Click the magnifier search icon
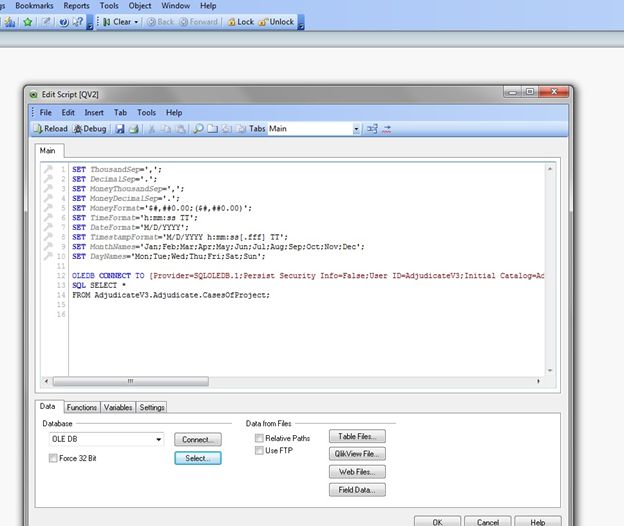The image size is (624, 526). 198,129
